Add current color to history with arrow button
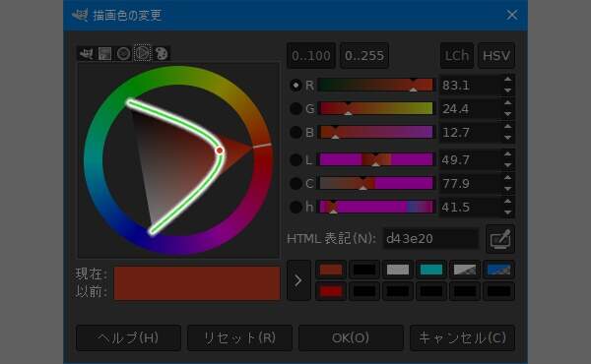The height and width of the screenshot is (364, 591). coord(298,280)
